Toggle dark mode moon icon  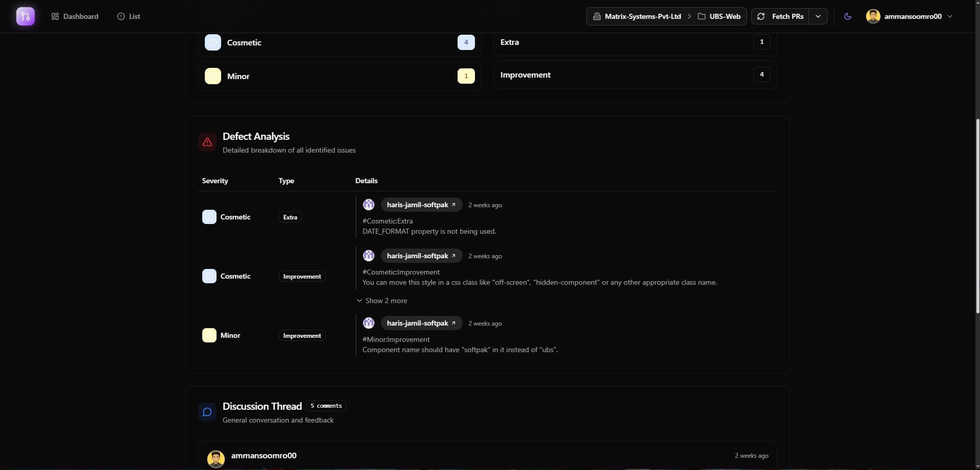pyautogui.click(x=848, y=16)
